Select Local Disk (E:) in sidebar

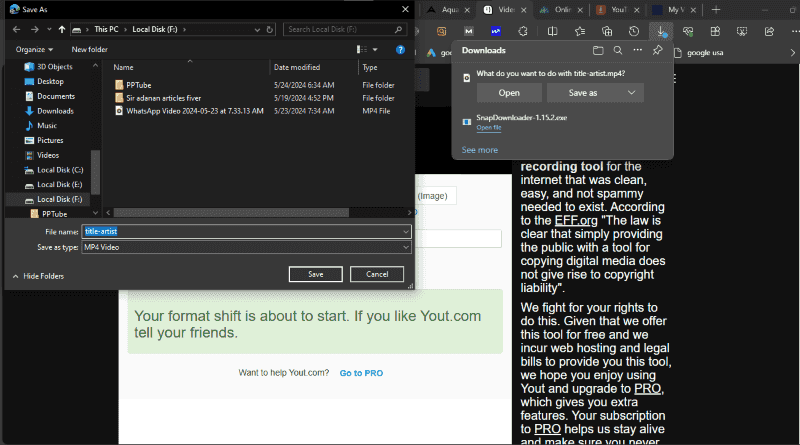(60, 185)
